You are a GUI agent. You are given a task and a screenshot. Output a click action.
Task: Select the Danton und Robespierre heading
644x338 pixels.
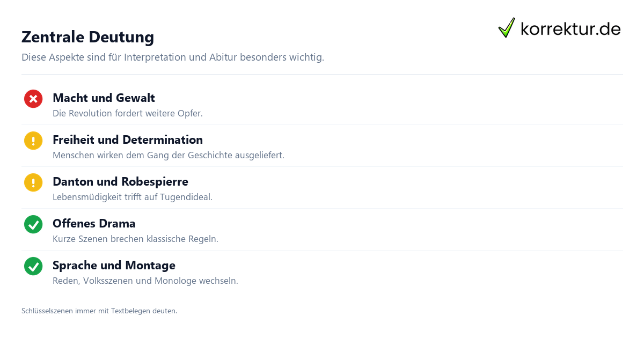120,181
